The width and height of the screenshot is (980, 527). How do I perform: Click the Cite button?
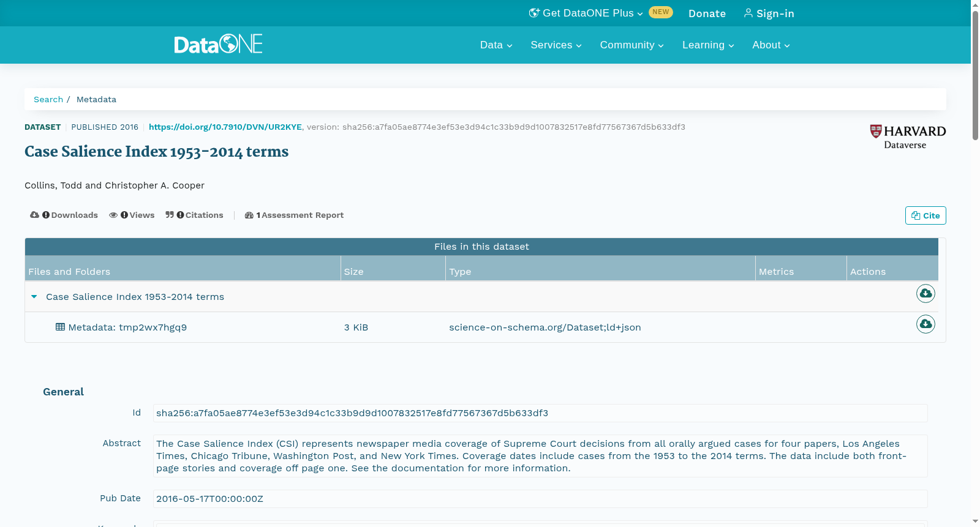(925, 215)
